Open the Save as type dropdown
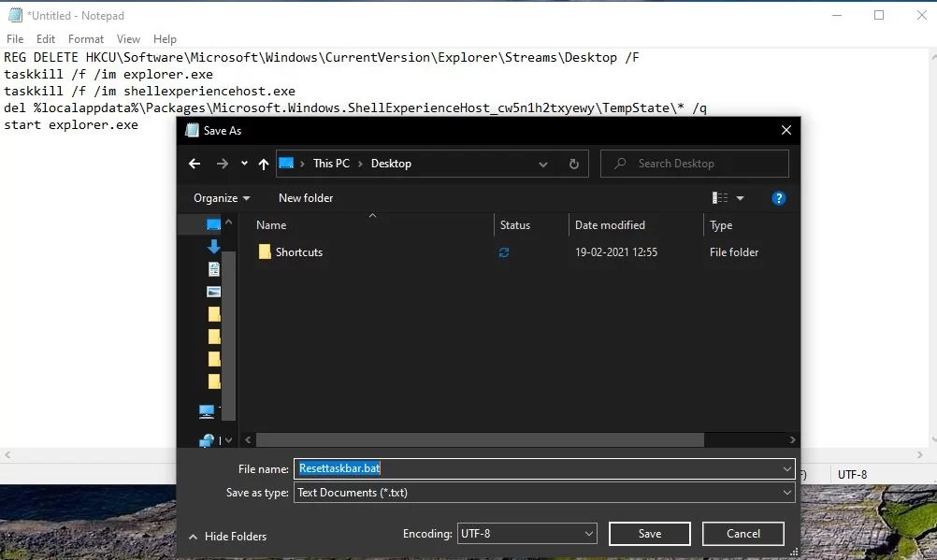Screen dimensions: 937x560 [543, 492]
